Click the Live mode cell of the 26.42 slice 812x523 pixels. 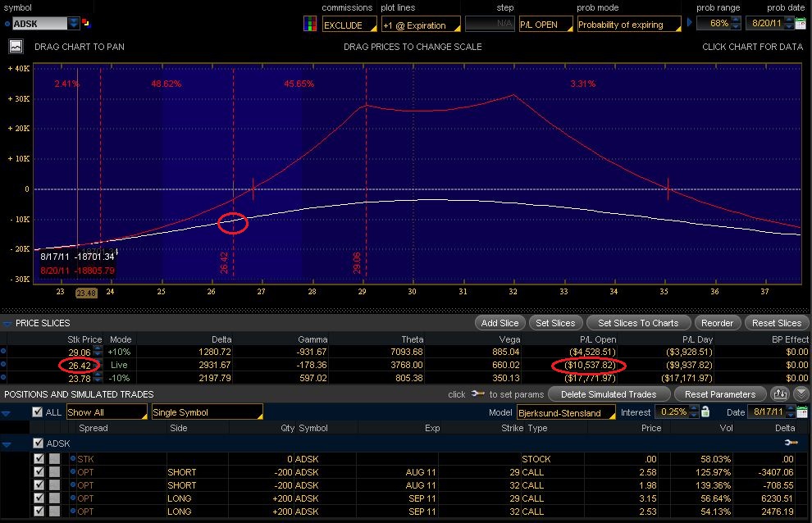tap(119, 365)
